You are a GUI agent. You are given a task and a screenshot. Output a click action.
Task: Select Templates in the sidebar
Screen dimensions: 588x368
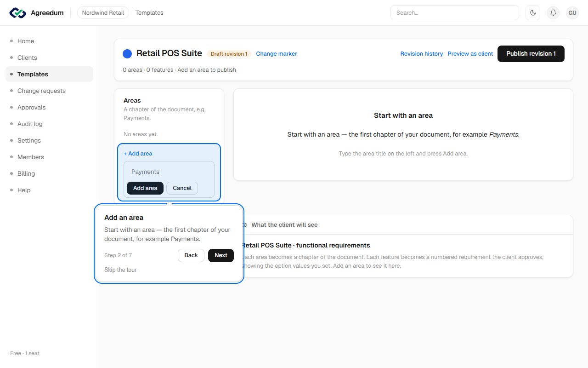pyautogui.click(x=49, y=74)
